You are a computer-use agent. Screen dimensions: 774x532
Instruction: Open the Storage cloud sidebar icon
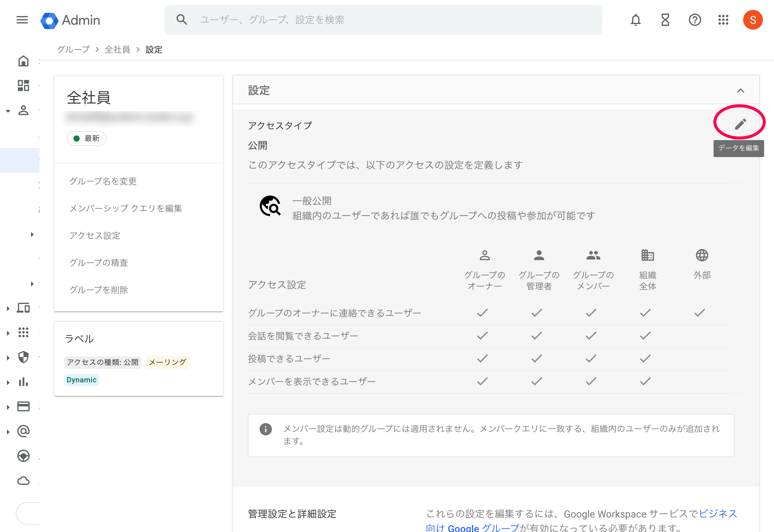click(x=23, y=481)
